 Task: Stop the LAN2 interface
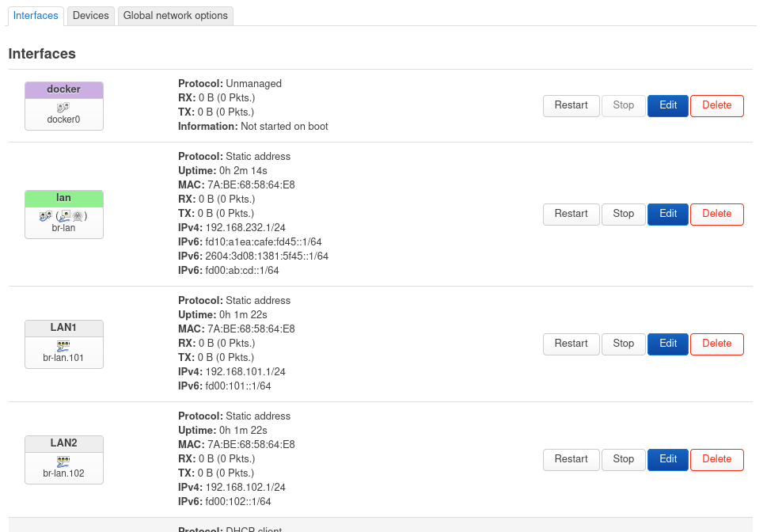[624, 459]
